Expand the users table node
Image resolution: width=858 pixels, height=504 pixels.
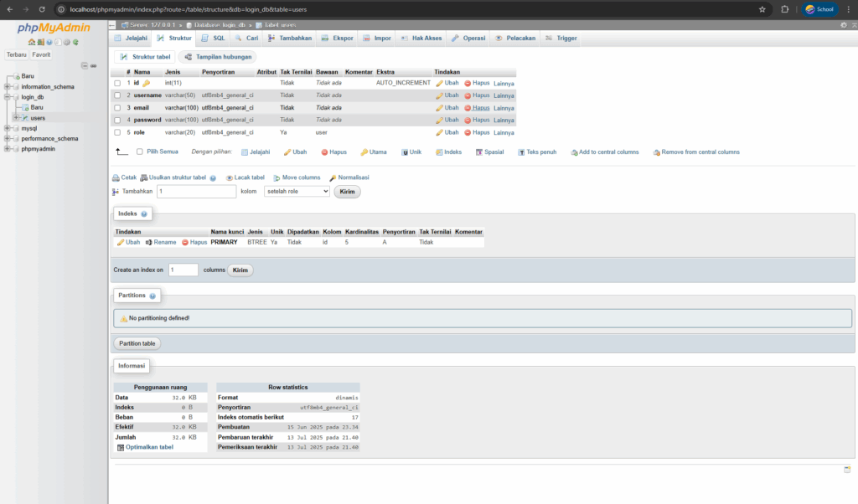coord(16,118)
